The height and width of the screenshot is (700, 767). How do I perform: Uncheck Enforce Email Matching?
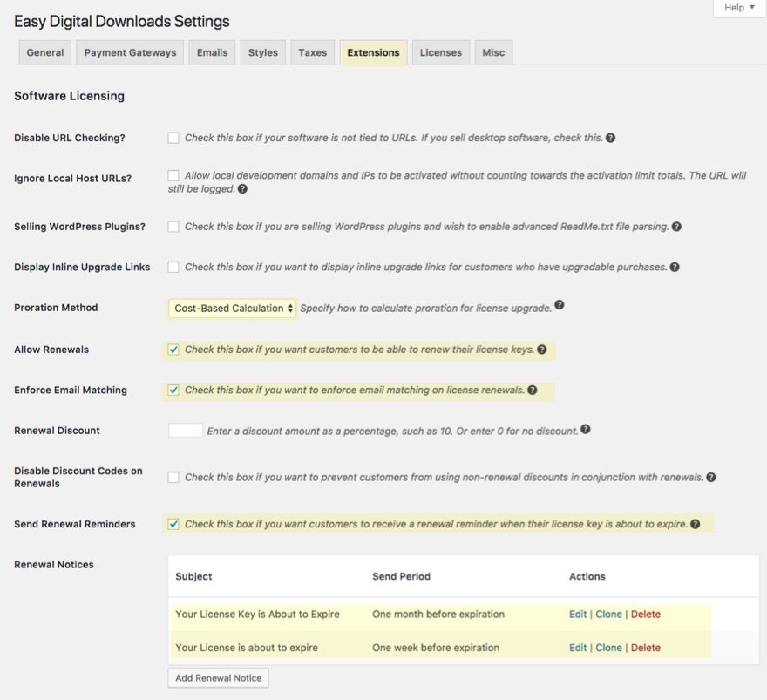(173, 390)
